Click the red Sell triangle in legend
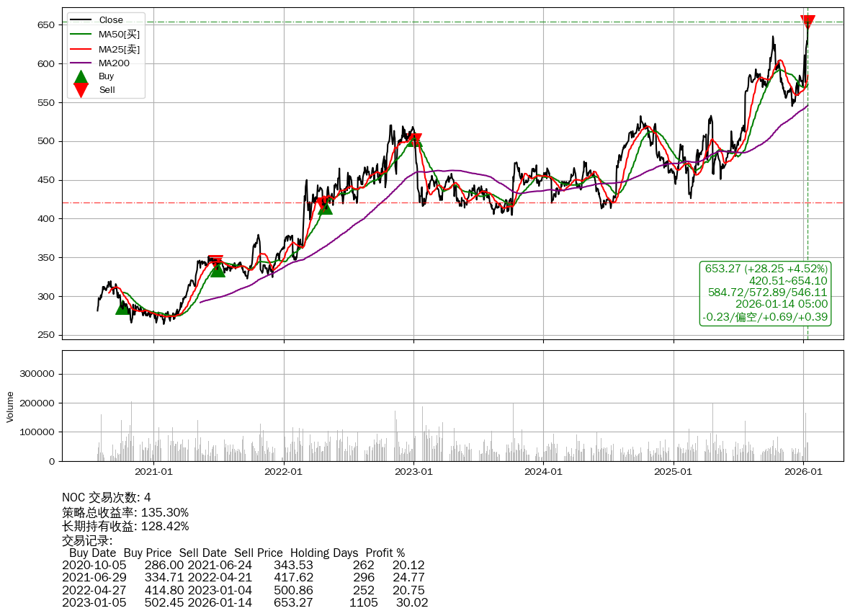 coord(81,90)
